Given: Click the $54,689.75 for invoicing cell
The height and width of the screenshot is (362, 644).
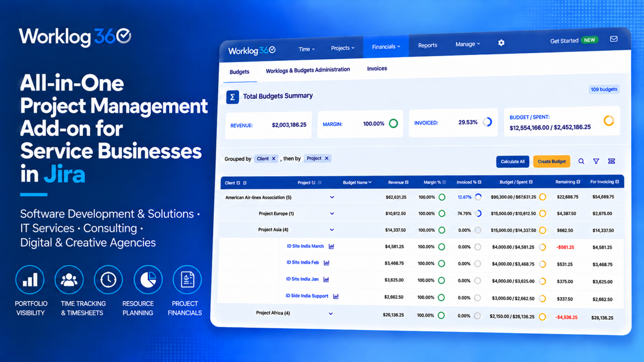Looking at the screenshot, I should point(603,197).
